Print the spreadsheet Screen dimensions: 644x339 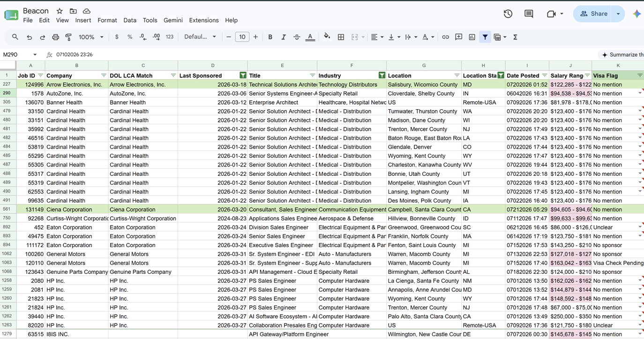pyautogui.click(x=55, y=37)
